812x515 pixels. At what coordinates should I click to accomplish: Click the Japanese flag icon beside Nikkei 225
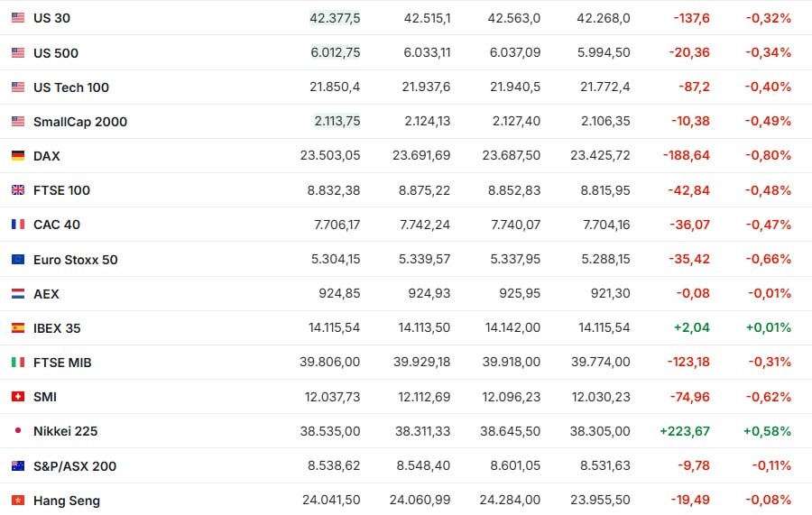18,431
